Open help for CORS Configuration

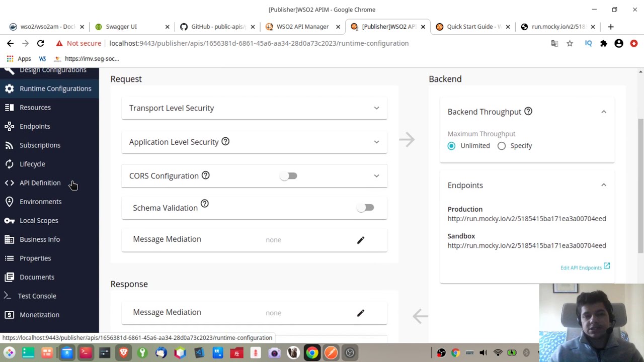[x=205, y=175]
